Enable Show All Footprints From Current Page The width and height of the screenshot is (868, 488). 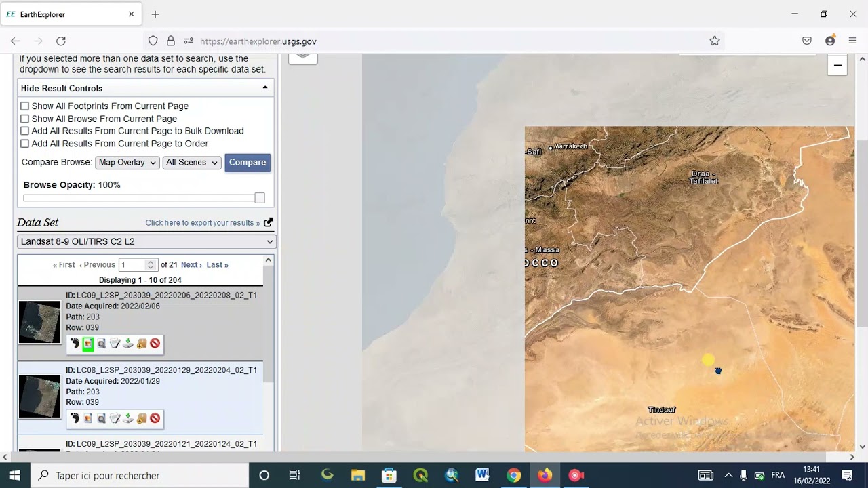tap(24, 106)
